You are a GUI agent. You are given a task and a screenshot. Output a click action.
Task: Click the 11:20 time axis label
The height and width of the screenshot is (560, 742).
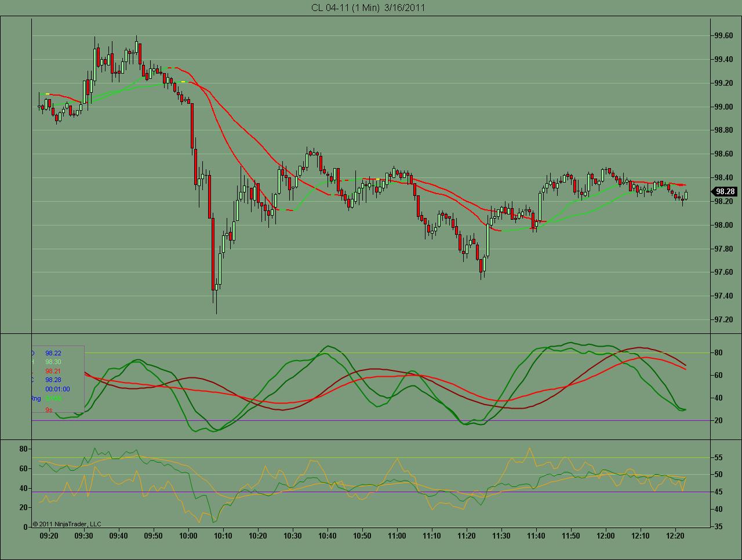(x=467, y=536)
